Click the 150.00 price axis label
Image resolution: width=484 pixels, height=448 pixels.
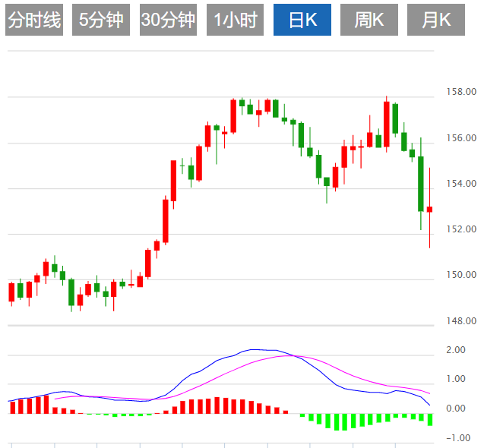coord(461,275)
